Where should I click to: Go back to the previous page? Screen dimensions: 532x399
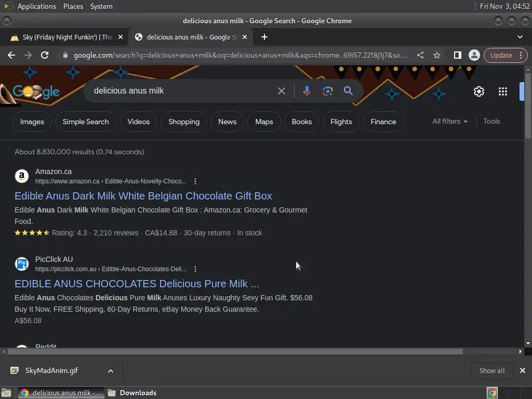tap(11, 55)
